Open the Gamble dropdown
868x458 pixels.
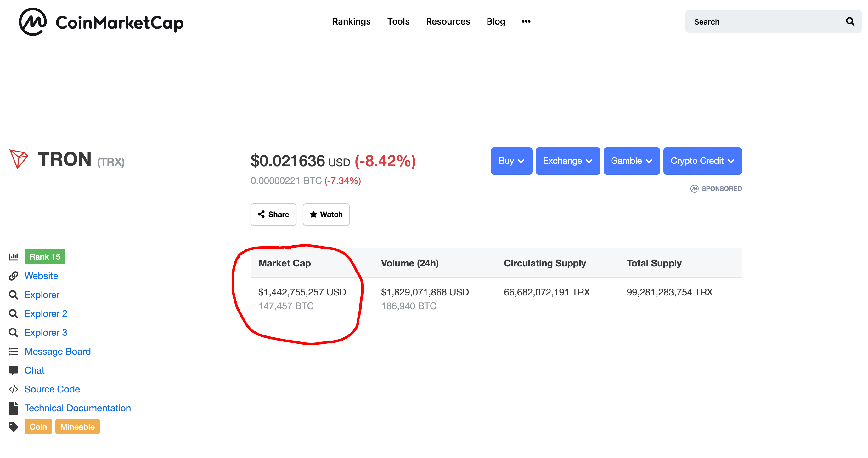point(631,161)
